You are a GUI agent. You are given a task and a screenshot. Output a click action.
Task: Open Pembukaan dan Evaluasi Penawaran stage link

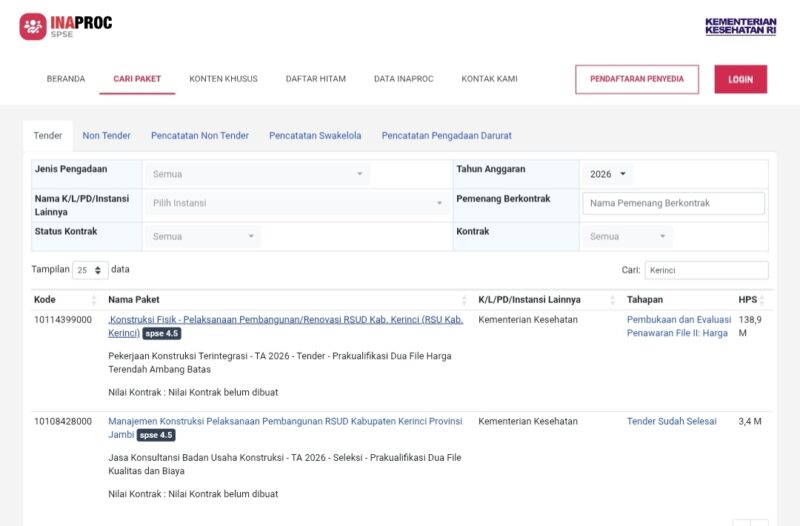coord(679,326)
